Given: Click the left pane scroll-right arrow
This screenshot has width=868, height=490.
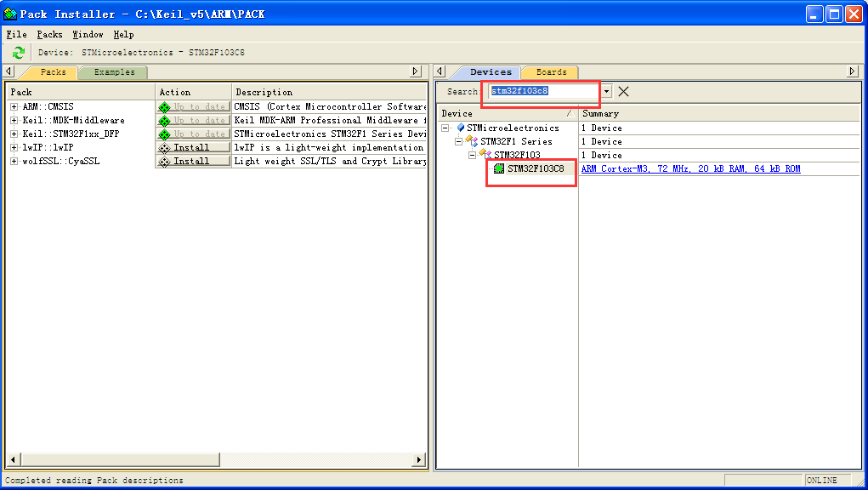Looking at the screenshot, I should tap(419, 459).
